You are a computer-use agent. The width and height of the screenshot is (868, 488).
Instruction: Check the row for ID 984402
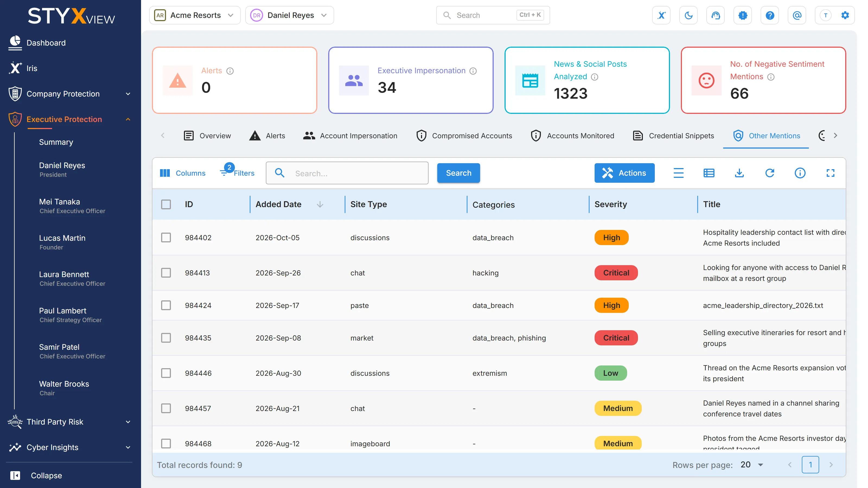[x=166, y=237]
